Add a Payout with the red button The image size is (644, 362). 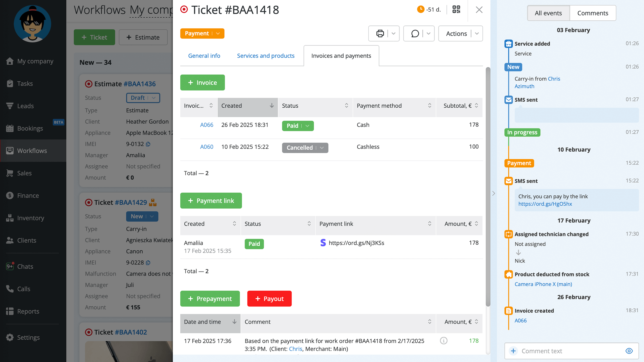tap(269, 299)
